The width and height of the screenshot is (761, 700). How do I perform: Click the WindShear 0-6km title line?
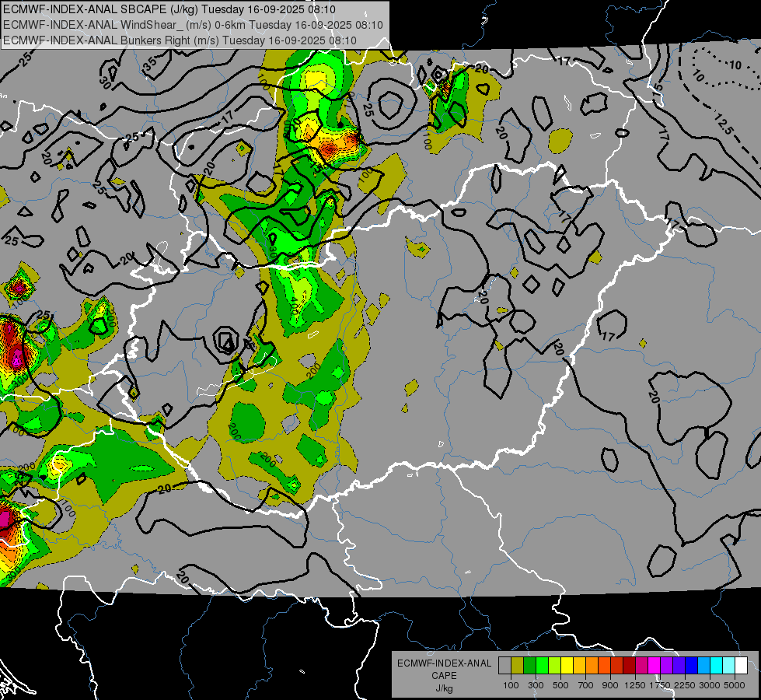pyautogui.click(x=193, y=25)
